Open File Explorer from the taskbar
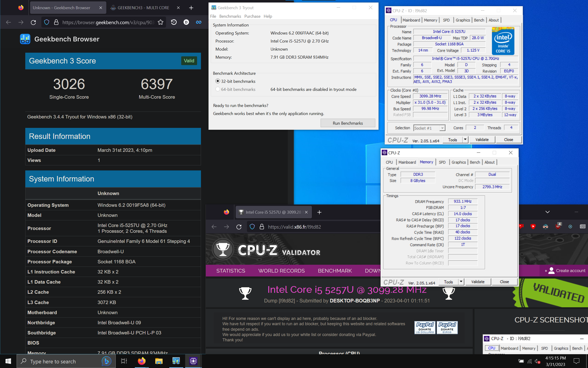Screen dimensions: 588x368 click(x=159, y=361)
